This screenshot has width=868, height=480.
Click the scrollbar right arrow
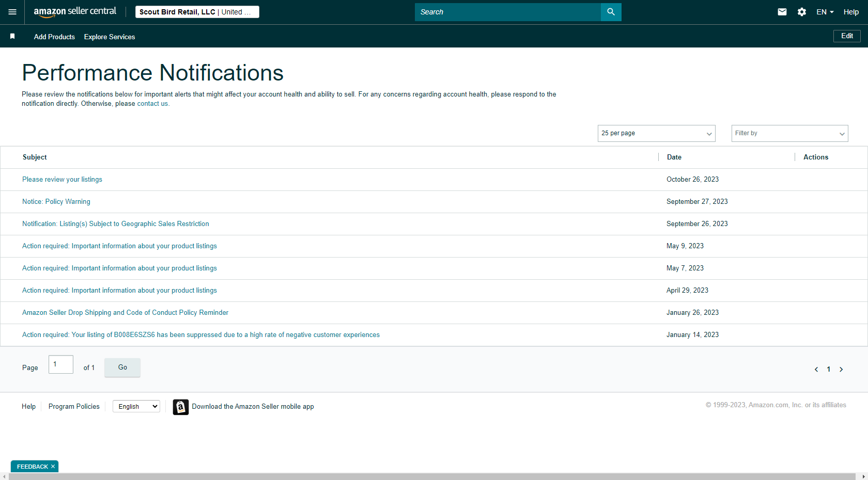tap(863, 476)
